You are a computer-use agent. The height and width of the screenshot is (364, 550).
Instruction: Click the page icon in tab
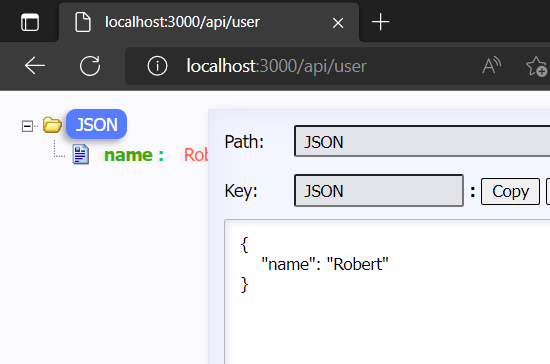83,22
